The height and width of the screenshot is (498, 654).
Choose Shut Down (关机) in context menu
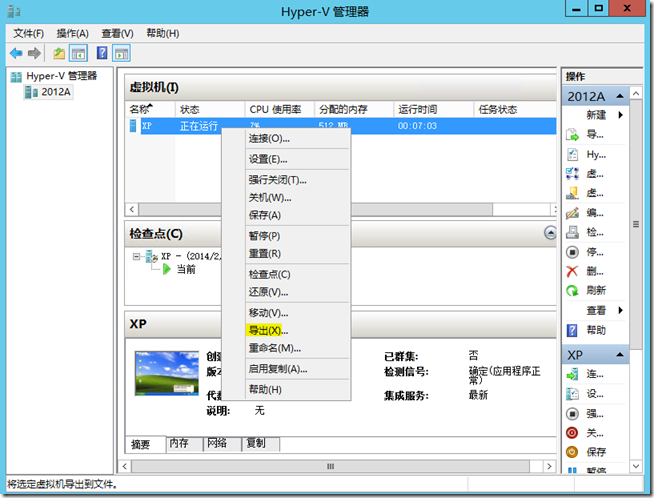tap(286, 198)
